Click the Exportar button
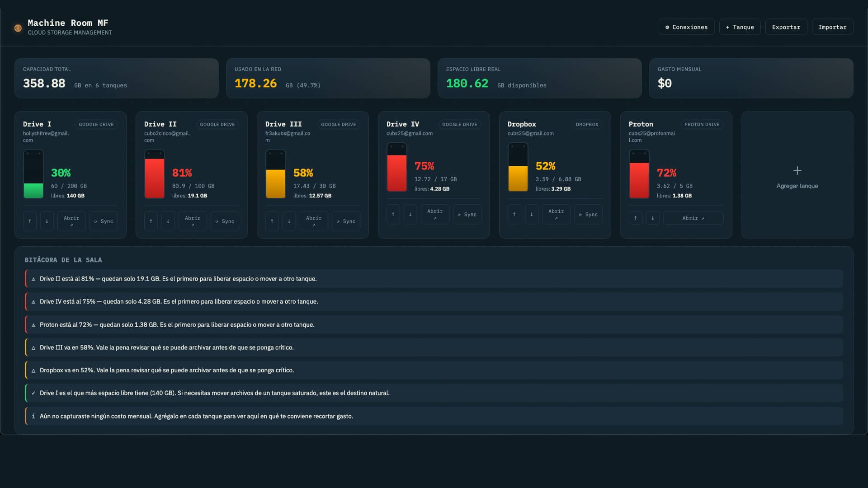Viewport: 868px width, 488px height. click(x=786, y=27)
